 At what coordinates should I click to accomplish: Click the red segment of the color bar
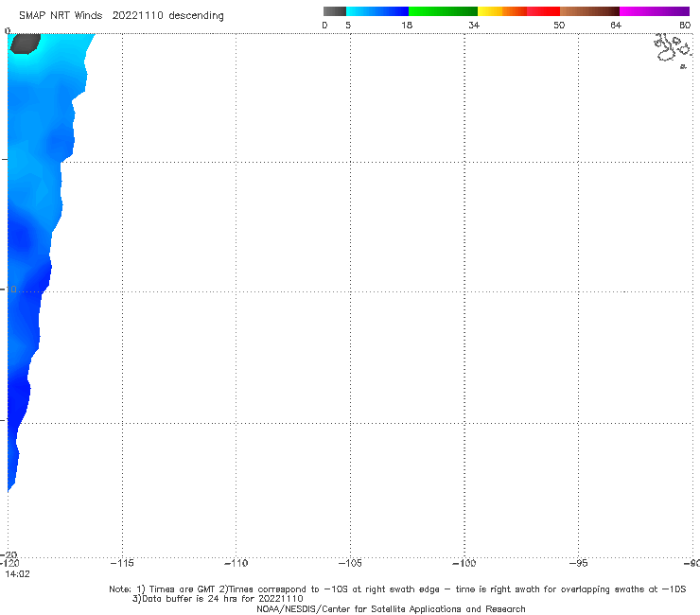click(543, 11)
